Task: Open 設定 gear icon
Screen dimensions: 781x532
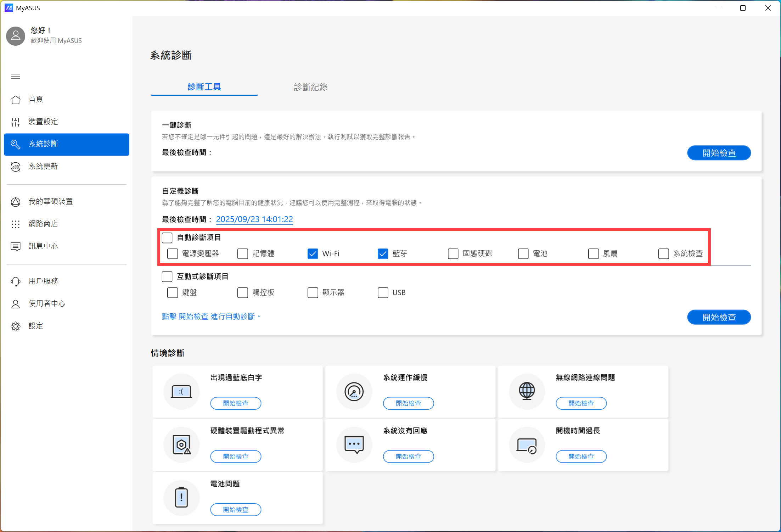Action: pos(16,326)
